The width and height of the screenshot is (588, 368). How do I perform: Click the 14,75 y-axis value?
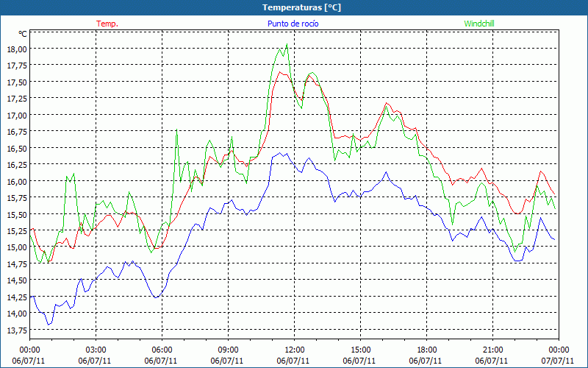coord(17,263)
